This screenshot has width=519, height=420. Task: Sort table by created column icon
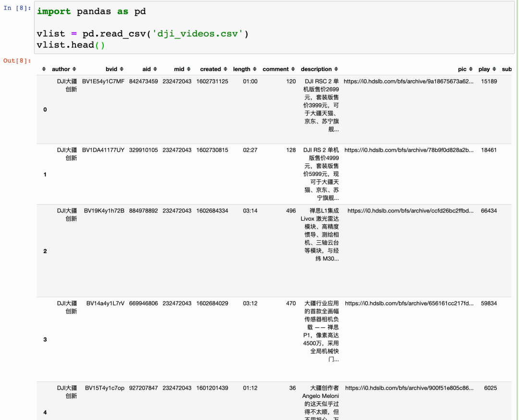[x=225, y=69]
